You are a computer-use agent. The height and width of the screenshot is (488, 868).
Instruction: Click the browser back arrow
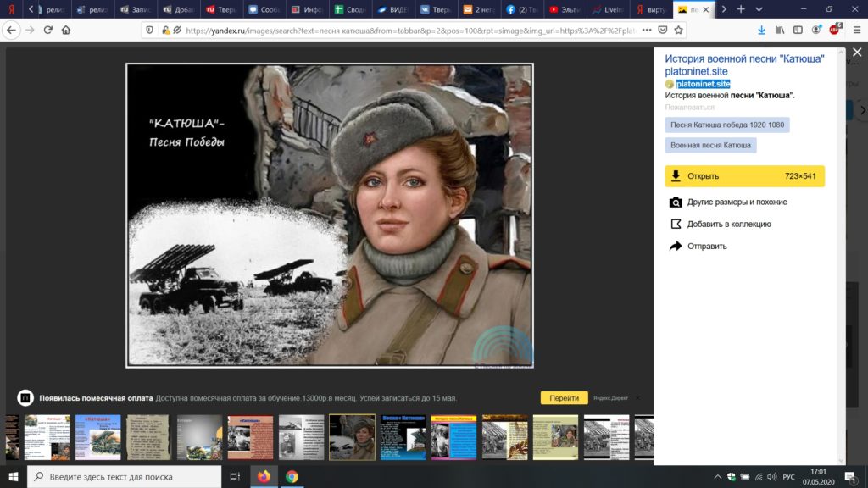tap(11, 30)
